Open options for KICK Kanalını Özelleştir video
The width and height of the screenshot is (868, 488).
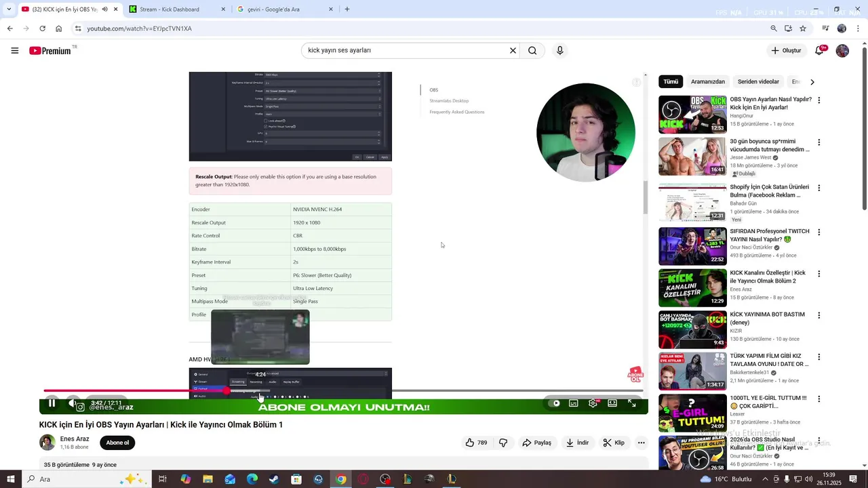819,274
